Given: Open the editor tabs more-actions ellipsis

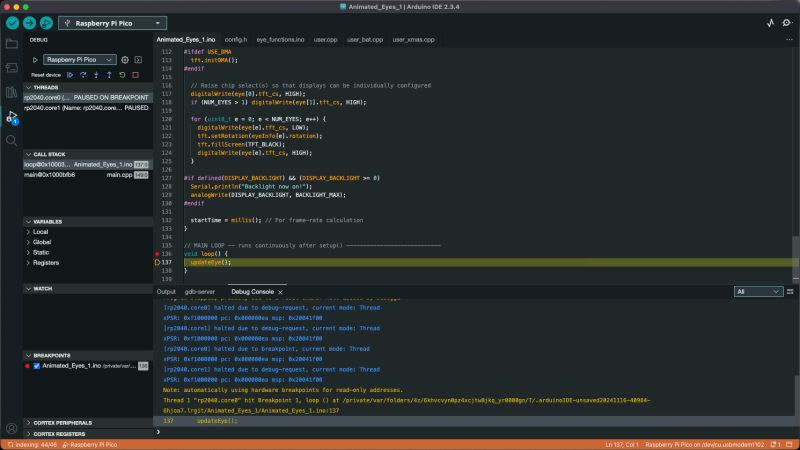Looking at the screenshot, I should coord(789,39).
